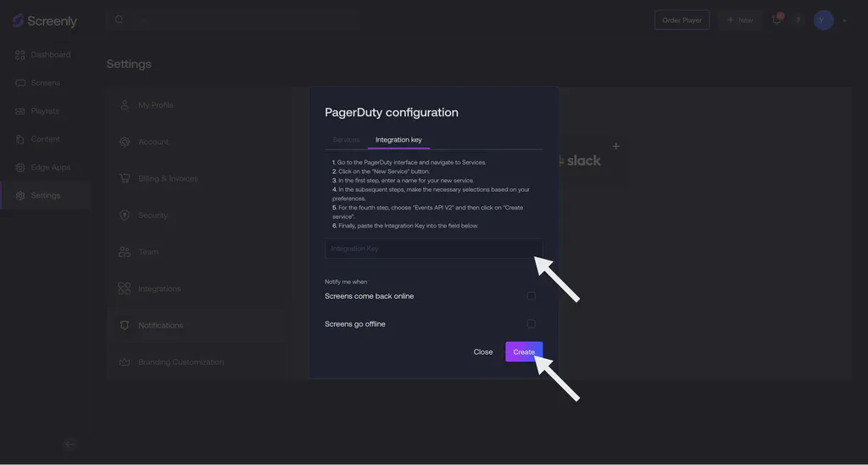Viewport: 868px width, 465px height.
Task: Expand the account dropdown arrow
Action: [x=844, y=21]
